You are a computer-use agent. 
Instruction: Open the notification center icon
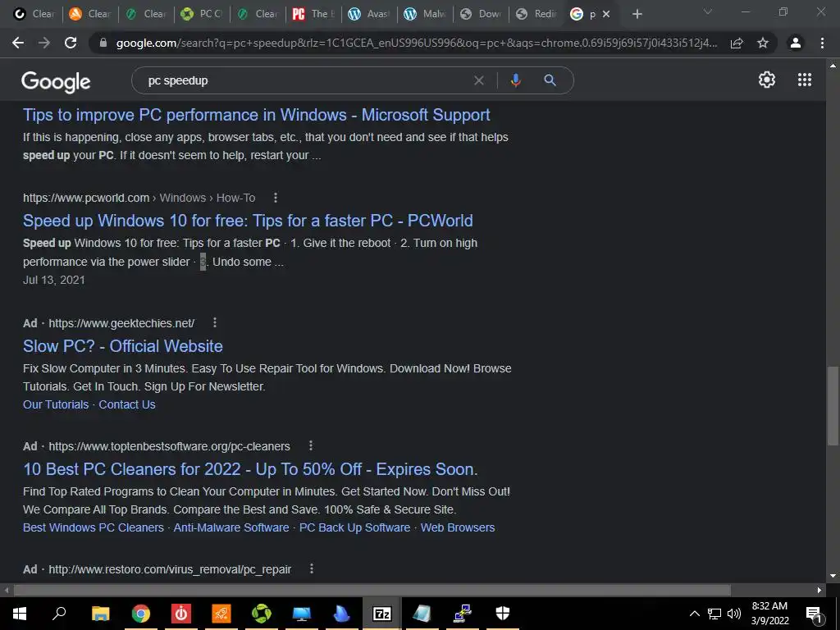coord(814,614)
